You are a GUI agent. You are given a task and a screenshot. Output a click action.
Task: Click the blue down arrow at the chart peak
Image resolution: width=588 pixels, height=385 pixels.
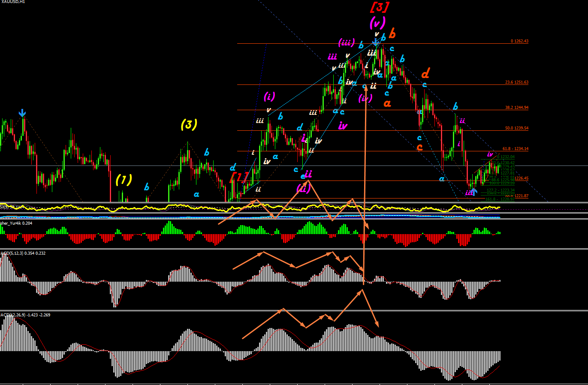pos(375,42)
